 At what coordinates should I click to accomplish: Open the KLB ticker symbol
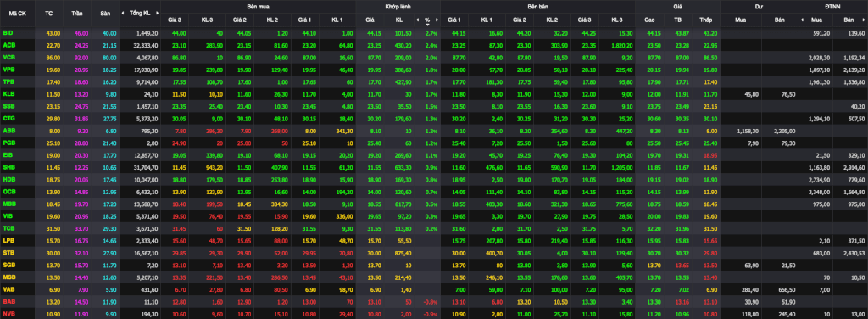pyautogui.click(x=8, y=94)
